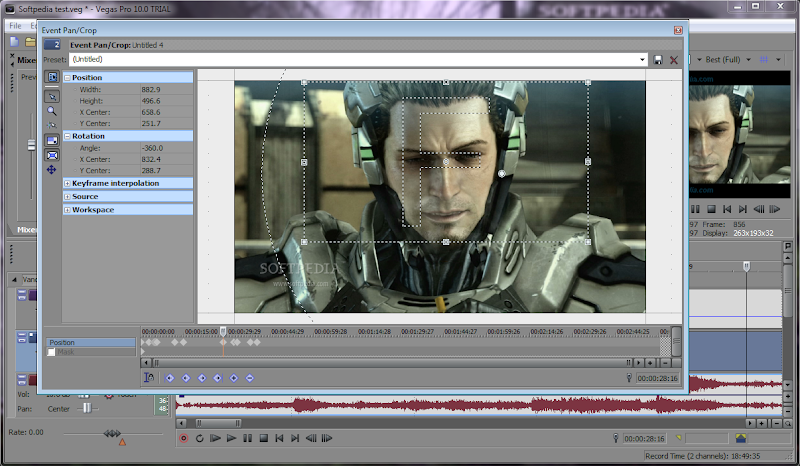Click Pan/Crop cursor time field 00:00:28:16
The height and width of the screenshot is (466, 800).
pyautogui.click(x=658, y=378)
